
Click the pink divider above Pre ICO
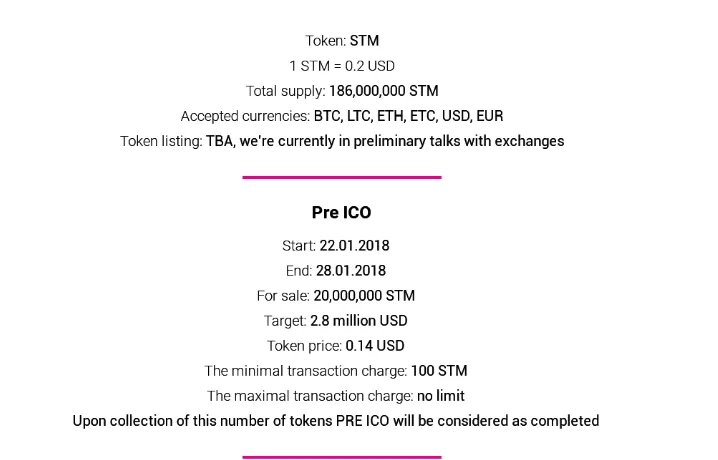click(342, 177)
